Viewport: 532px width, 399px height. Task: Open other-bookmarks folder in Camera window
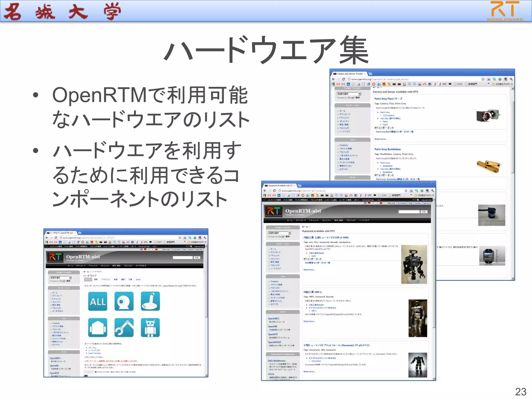click(502, 84)
